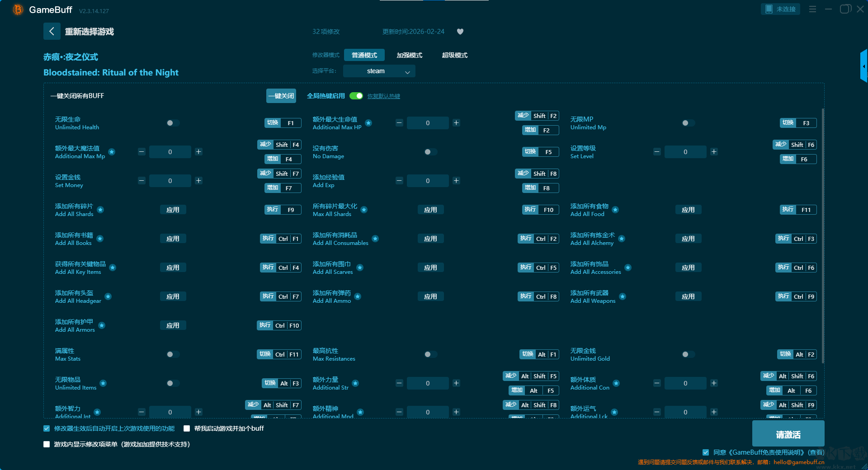The image size is (868, 470).
Task: Click the back arrow to reselect game
Action: tap(52, 31)
